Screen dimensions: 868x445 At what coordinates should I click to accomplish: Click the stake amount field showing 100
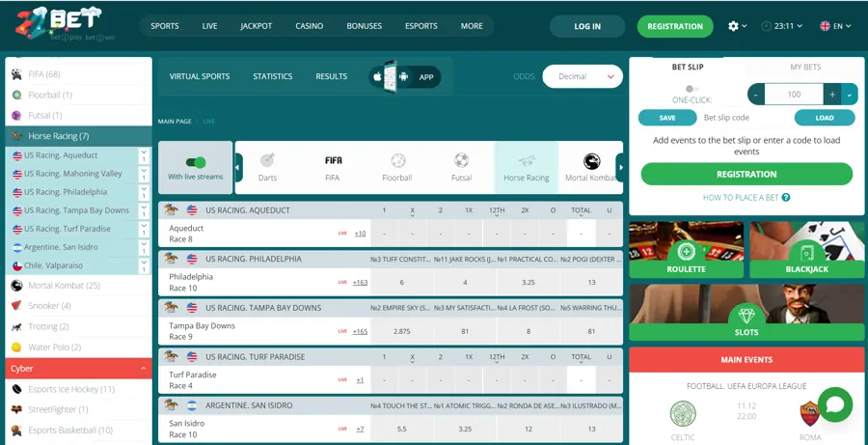pyautogui.click(x=794, y=95)
